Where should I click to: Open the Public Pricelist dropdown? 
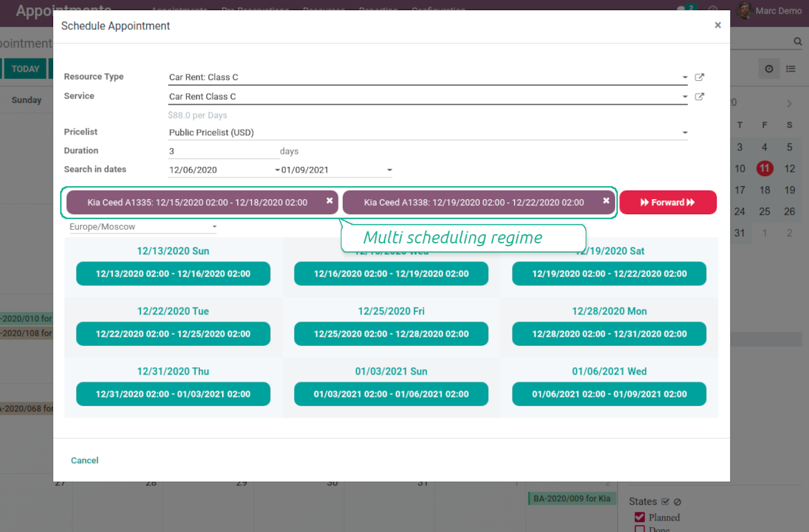click(x=685, y=132)
